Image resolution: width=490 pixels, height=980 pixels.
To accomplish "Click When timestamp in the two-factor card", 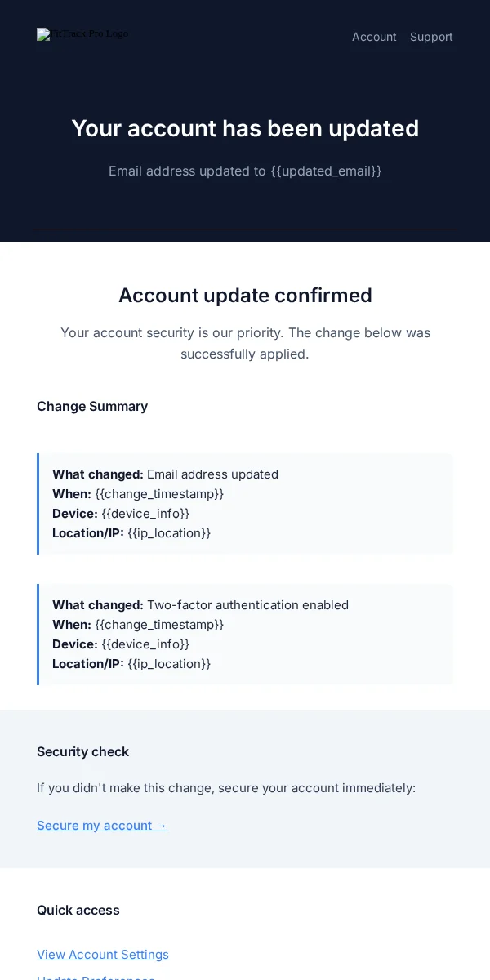I will 159,625.
